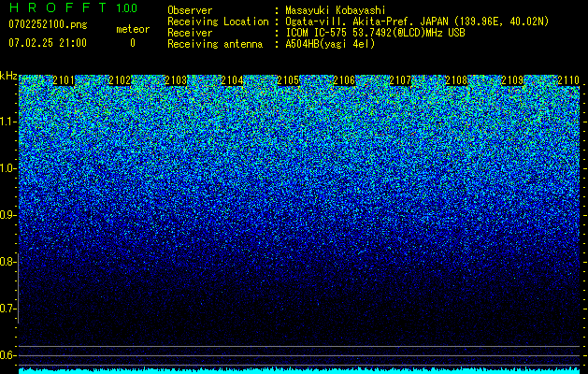Screen dimensions: 588x374
Task: Click the kHz axis unit label
Action: click(x=8, y=76)
